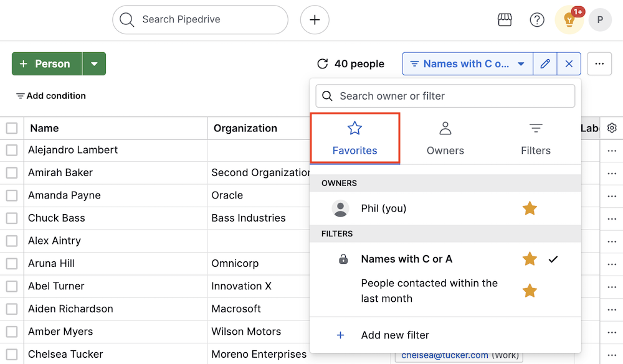This screenshot has width=623, height=364.
Task: Edit the active filter with pencil icon
Action: pos(545,63)
